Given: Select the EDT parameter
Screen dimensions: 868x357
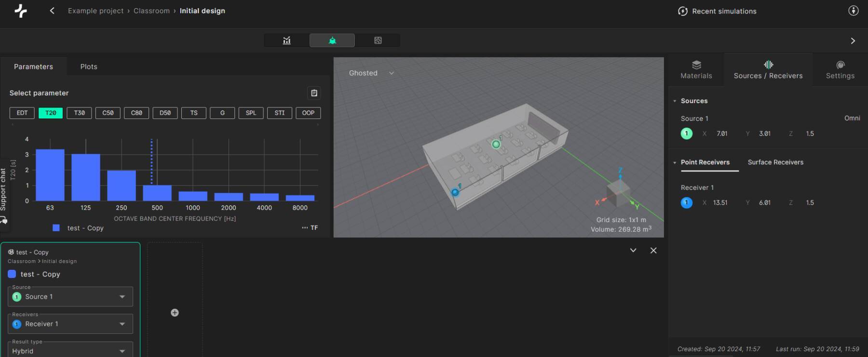Looking at the screenshot, I should coord(22,113).
